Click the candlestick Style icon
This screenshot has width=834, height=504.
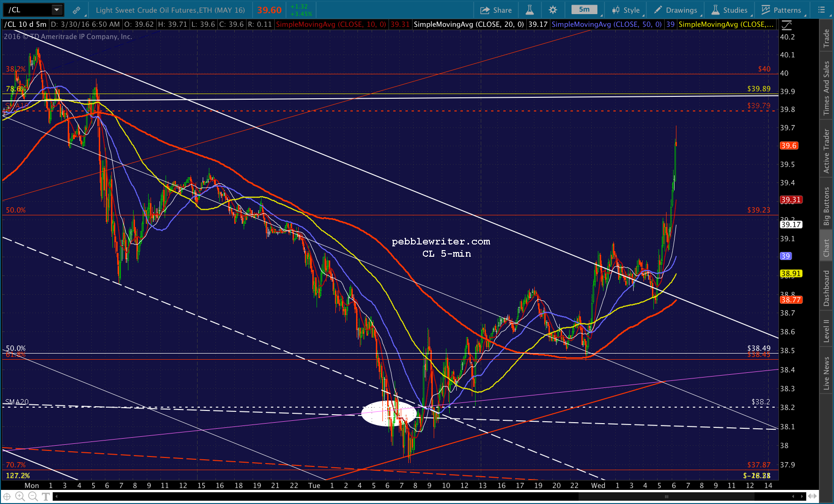click(616, 10)
